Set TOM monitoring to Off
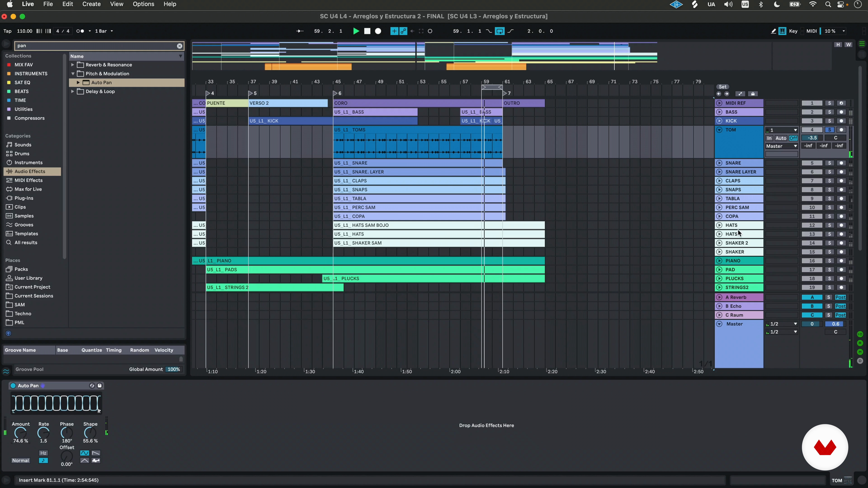This screenshot has height=488, width=868. (x=793, y=138)
